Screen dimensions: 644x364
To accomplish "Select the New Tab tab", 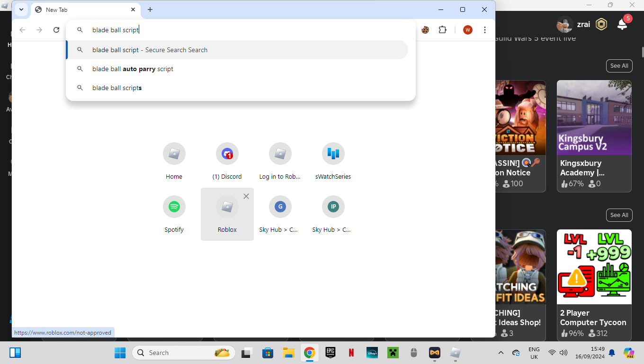I will tap(85, 10).
